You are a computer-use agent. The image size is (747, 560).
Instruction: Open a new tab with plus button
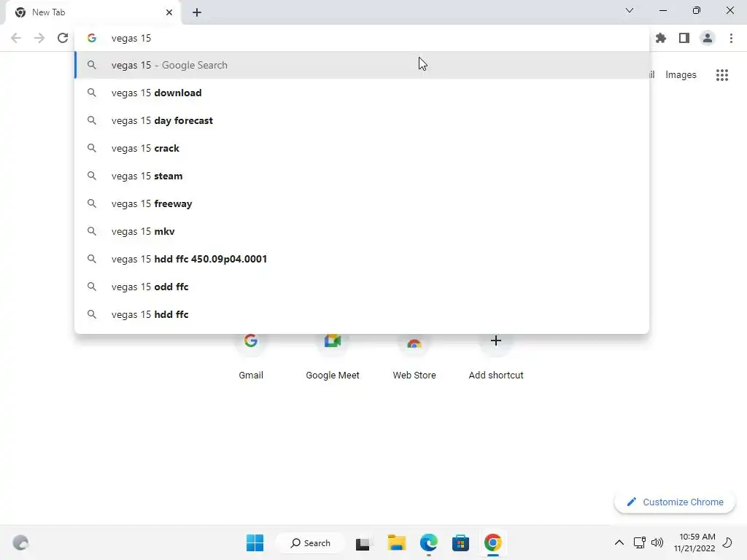[x=197, y=12]
